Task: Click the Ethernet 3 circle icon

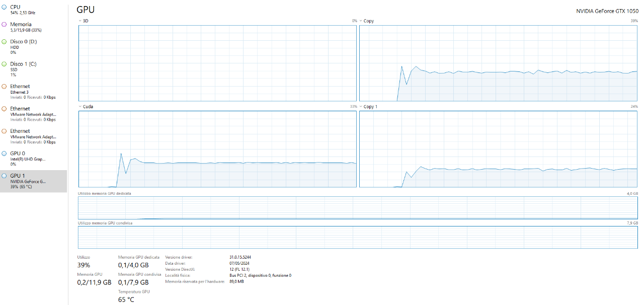Action: point(5,87)
